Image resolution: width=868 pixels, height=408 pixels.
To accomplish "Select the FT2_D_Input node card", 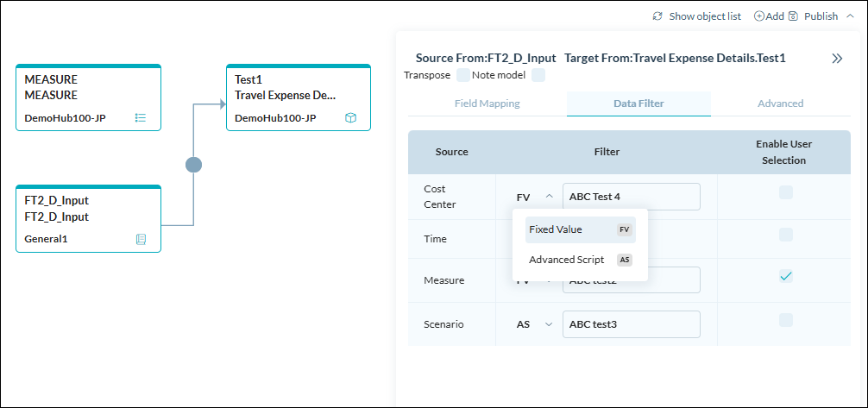I will click(x=89, y=219).
